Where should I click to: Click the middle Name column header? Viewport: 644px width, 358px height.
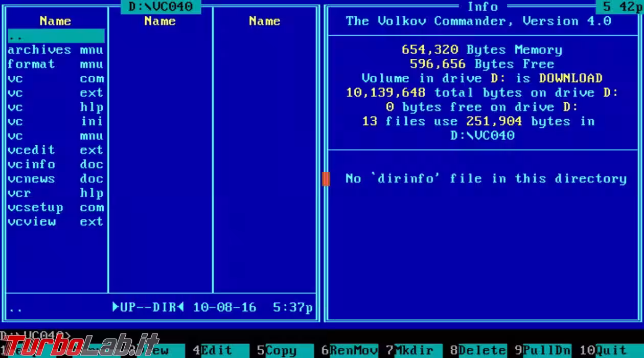[x=160, y=21]
